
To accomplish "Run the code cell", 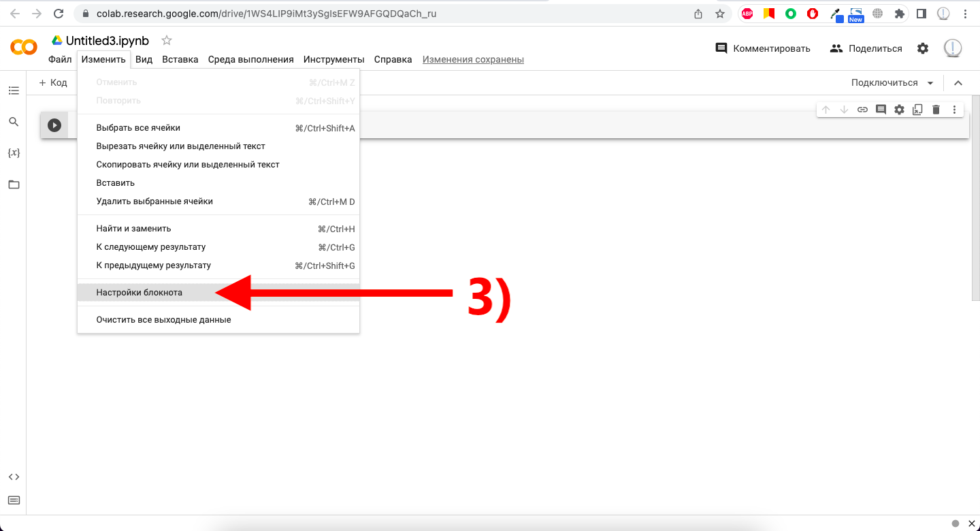I will pyautogui.click(x=54, y=125).
